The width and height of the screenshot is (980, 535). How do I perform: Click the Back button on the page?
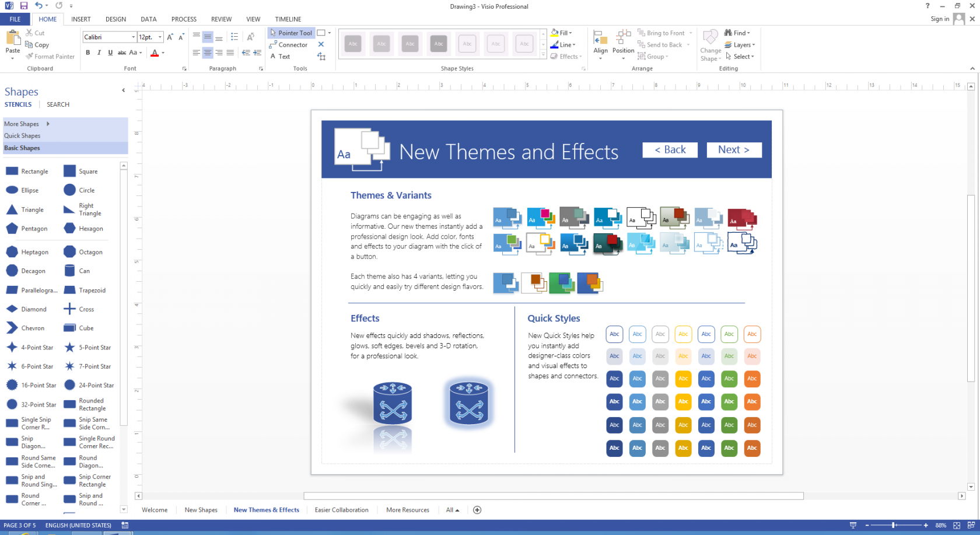[670, 150]
